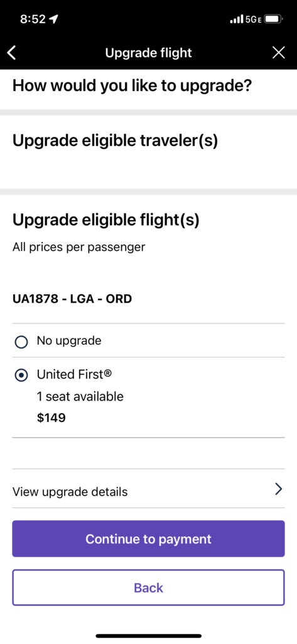This screenshot has height=644, width=297.
Task: Tap the battery icon in status bar
Action: (273, 19)
